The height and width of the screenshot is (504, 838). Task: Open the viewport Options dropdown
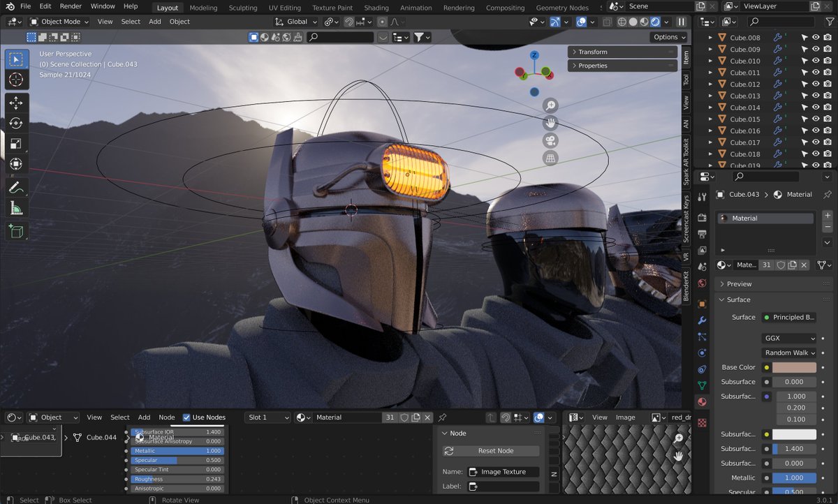pyautogui.click(x=668, y=37)
